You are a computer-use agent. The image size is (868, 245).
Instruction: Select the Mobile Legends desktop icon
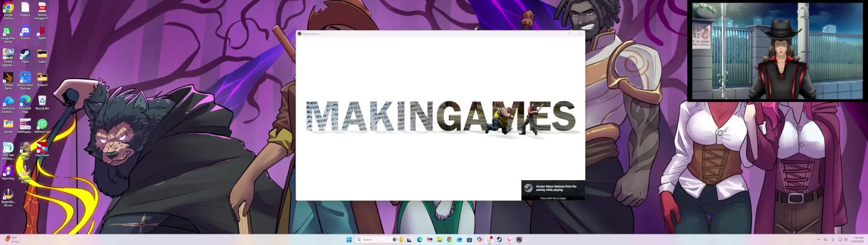pos(8,57)
